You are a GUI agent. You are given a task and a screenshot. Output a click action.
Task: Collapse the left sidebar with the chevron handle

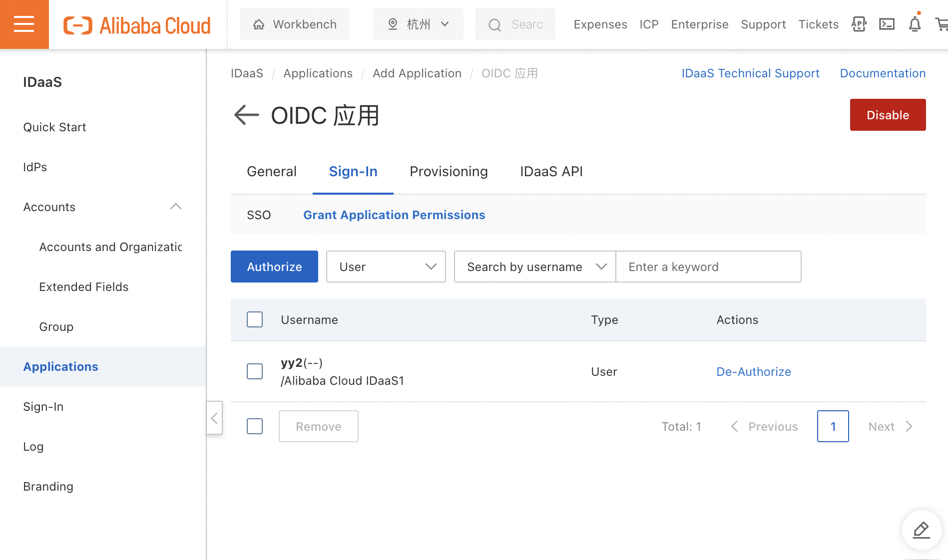click(x=214, y=418)
